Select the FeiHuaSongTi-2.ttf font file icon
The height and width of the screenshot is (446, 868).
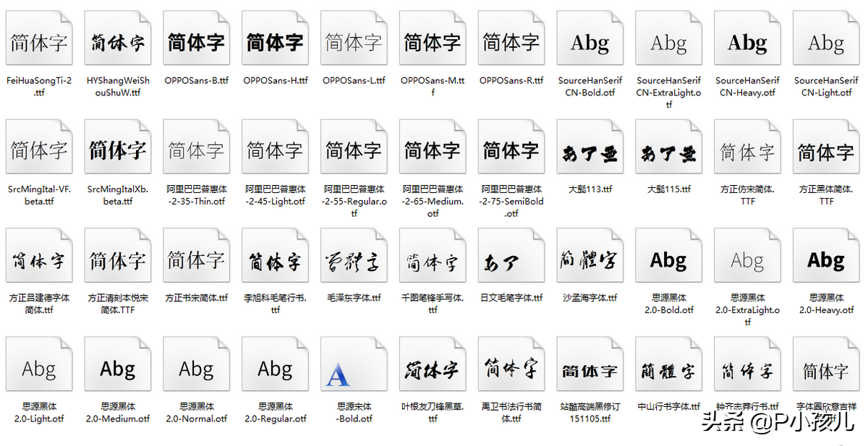[x=39, y=38]
